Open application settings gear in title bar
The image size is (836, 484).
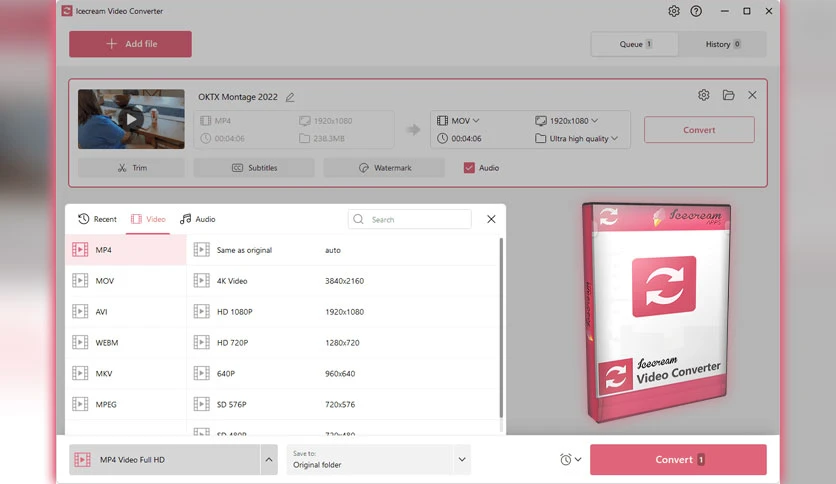click(x=674, y=11)
